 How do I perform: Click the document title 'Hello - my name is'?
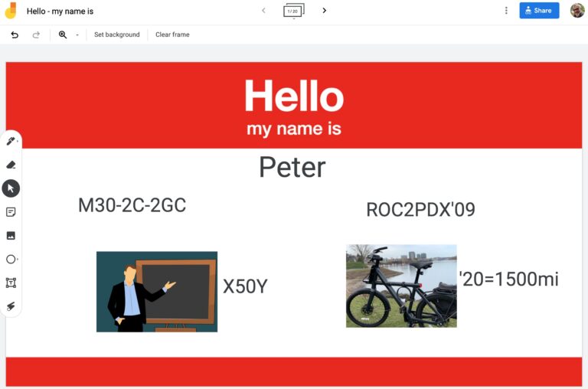click(60, 11)
